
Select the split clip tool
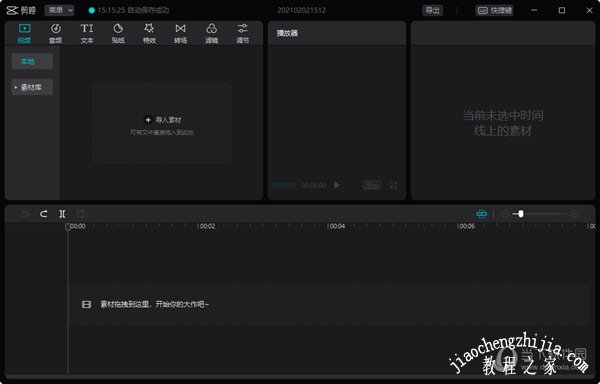[62, 214]
